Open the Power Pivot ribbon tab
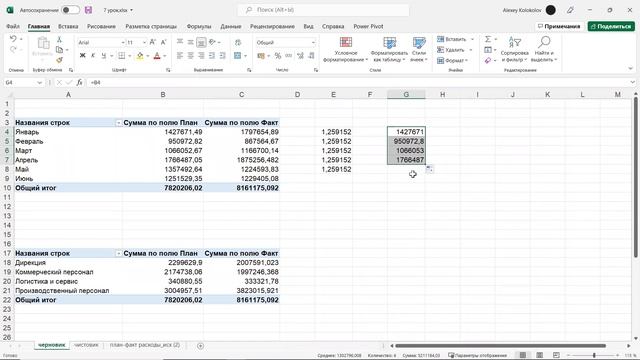 pos(368,26)
